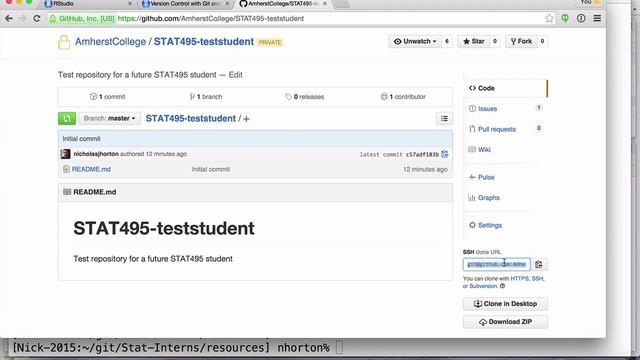Screen dimensions: 640x360
Task: Choose the Subversion clone option
Action: pos(483,286)
